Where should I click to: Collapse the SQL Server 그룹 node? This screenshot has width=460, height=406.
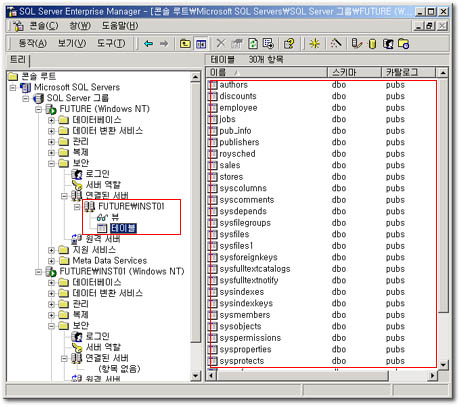tap(26, 99)
